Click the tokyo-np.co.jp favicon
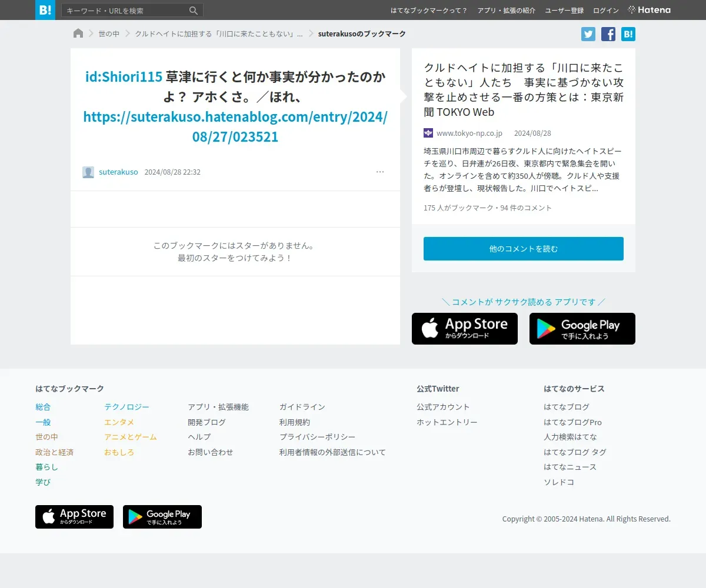Viewport: 706px width, 588px height. click(x=428, y=133)
